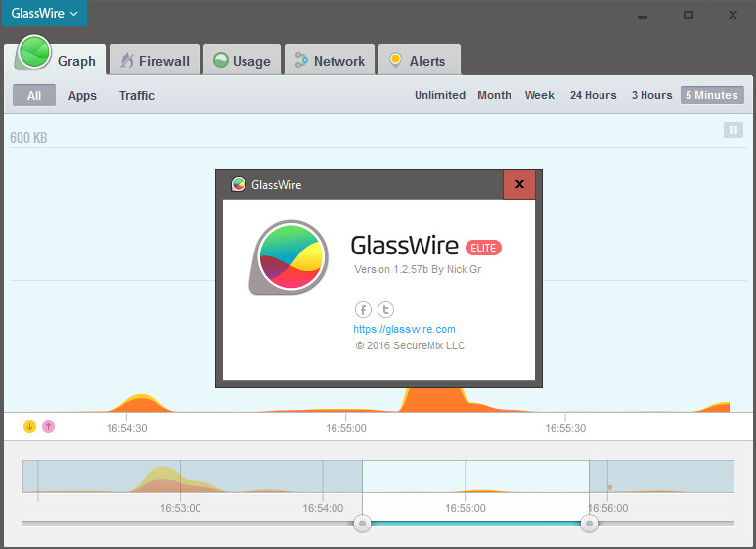The height and width of the screenshot is (549, 756).
Task: Click the orange alert dot in overview timeline
Action: tap(610, 487)
